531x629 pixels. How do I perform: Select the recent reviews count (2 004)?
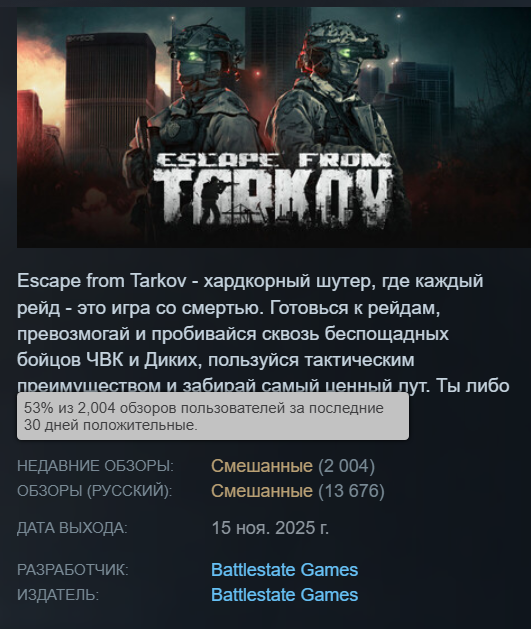point(347,466)
